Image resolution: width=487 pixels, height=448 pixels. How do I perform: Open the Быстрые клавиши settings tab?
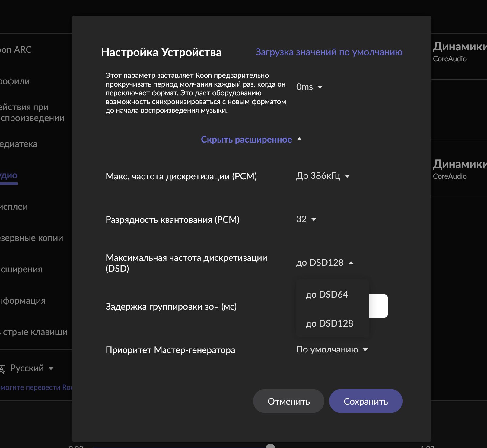coord(33,332)
